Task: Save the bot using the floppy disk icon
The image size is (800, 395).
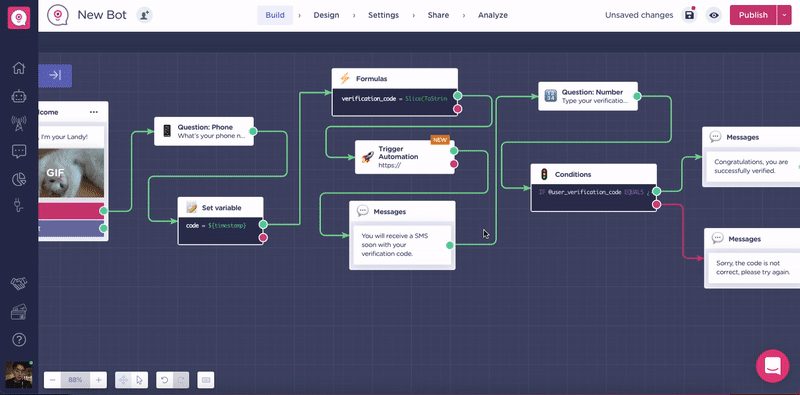Action: [689, 15]
